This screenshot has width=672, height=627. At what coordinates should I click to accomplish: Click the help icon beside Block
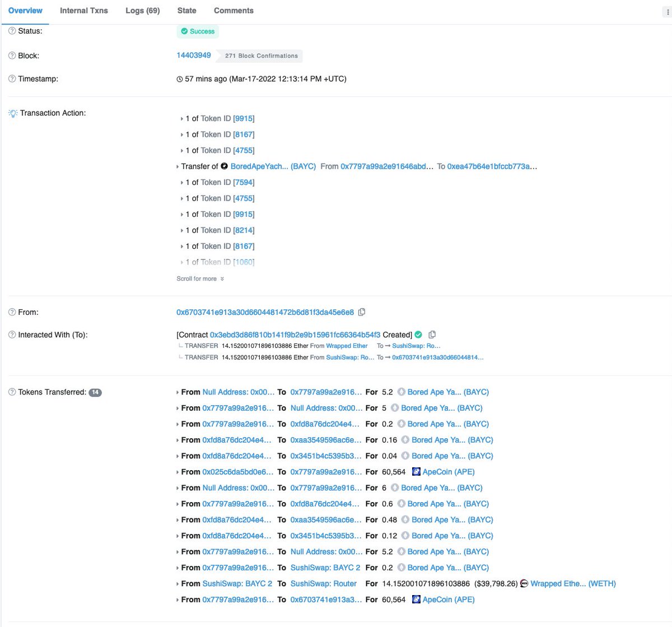(12, 56)
